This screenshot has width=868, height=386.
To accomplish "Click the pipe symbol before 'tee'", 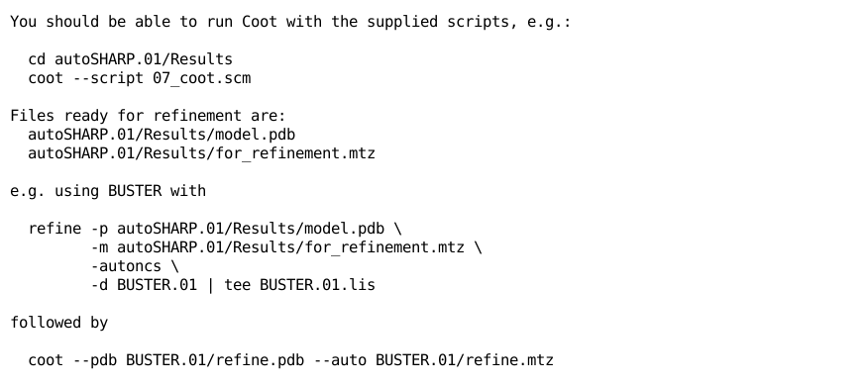I will point(210,285).
